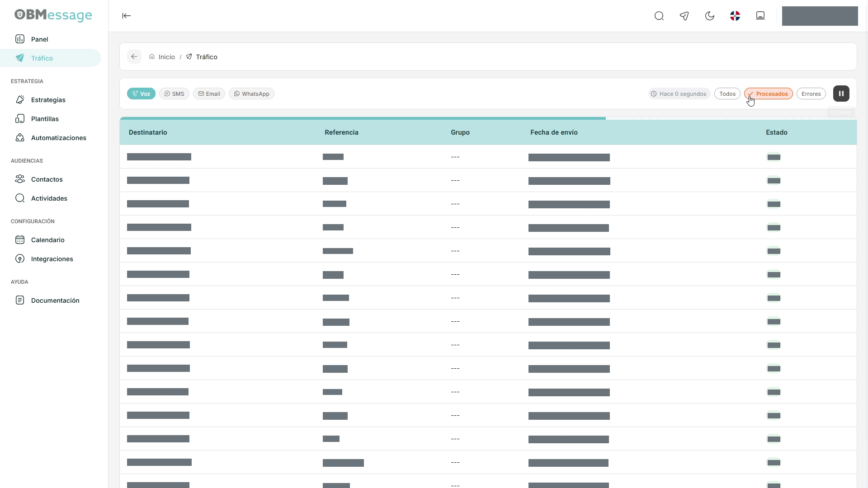Click the Hace 0 segundos refresh indicator
This screenshot has width=868, height=488.
tap(679, 94)
